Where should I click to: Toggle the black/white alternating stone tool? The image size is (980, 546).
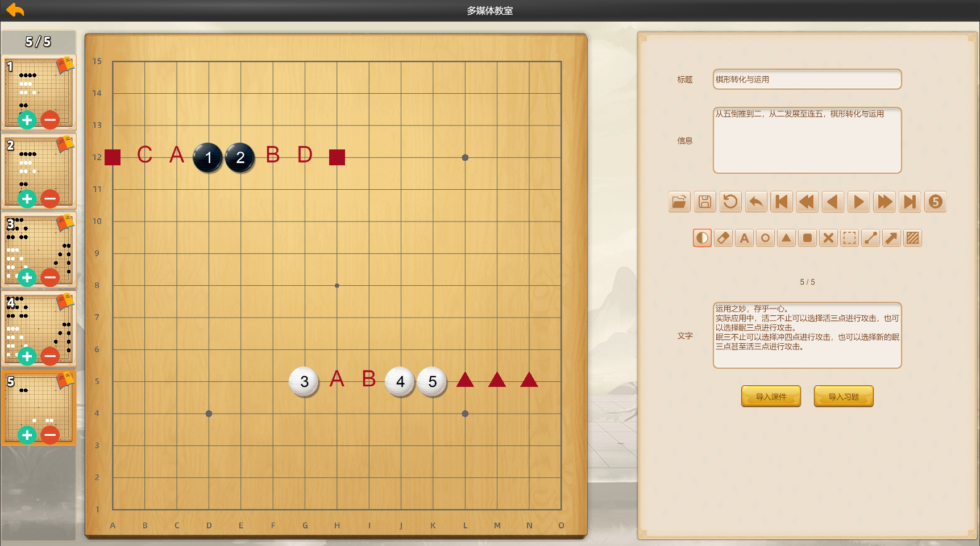point(702,238)
